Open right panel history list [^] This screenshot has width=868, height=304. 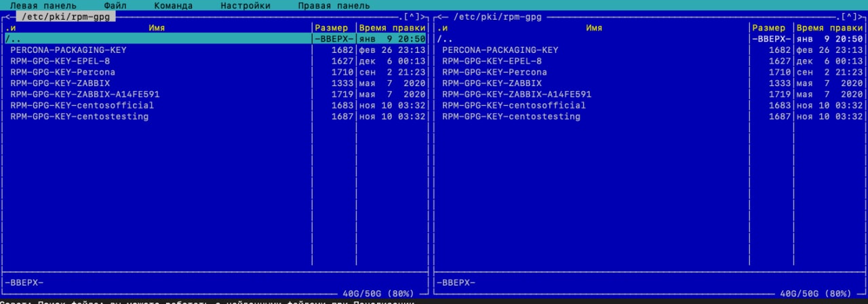pyautogui.click(x=848, y=16)
